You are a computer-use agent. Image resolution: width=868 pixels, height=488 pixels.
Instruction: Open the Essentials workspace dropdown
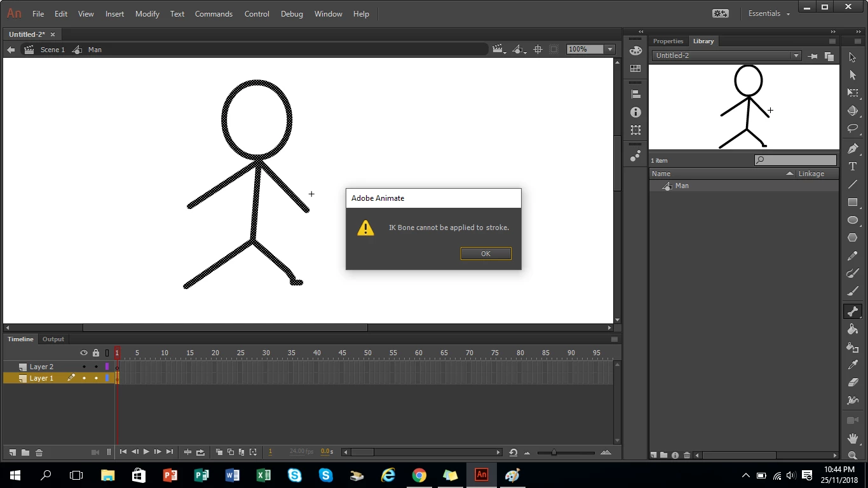click(769, 13)
